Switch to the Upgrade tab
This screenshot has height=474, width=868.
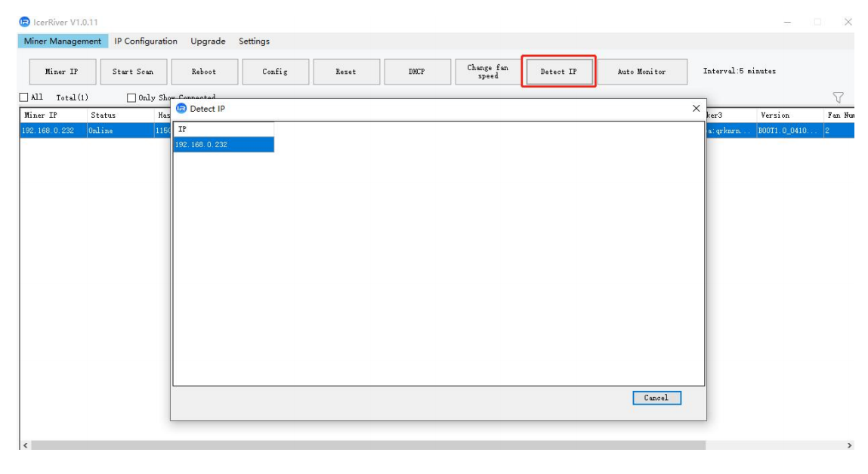207,42
